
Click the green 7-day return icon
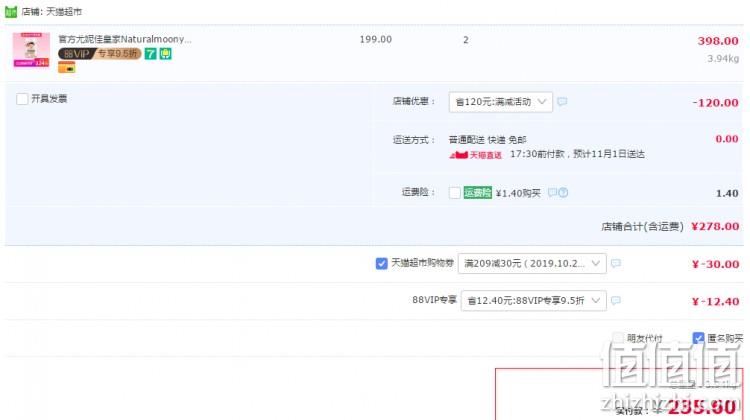(x=150, y=54)
